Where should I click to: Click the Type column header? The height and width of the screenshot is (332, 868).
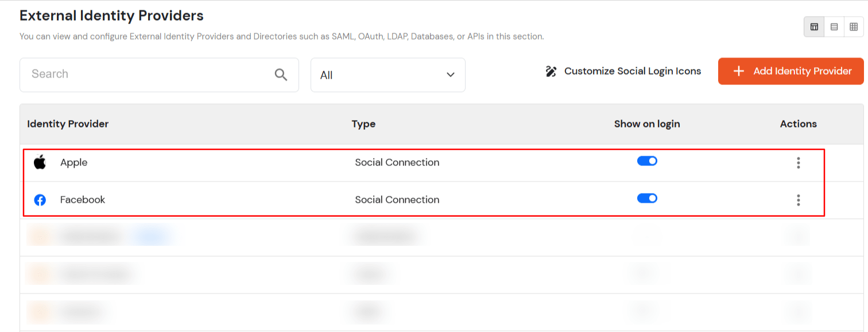pyautogui.click(x=363, y=123)
